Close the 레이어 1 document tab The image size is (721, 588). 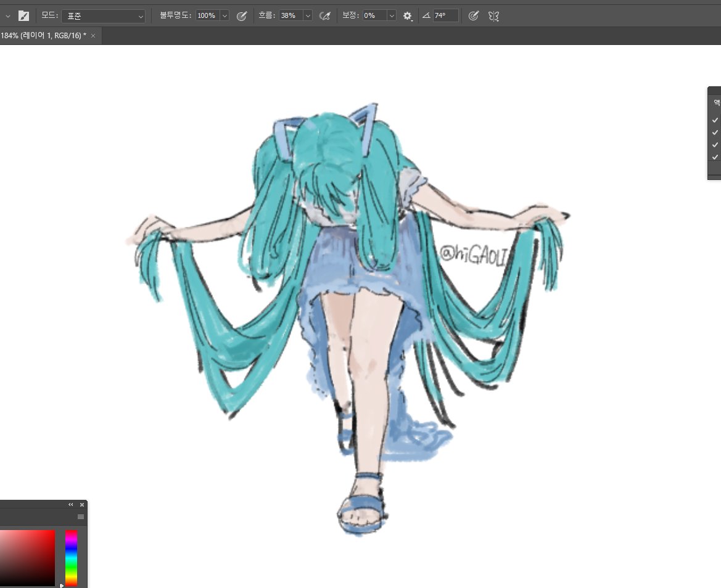93,35
